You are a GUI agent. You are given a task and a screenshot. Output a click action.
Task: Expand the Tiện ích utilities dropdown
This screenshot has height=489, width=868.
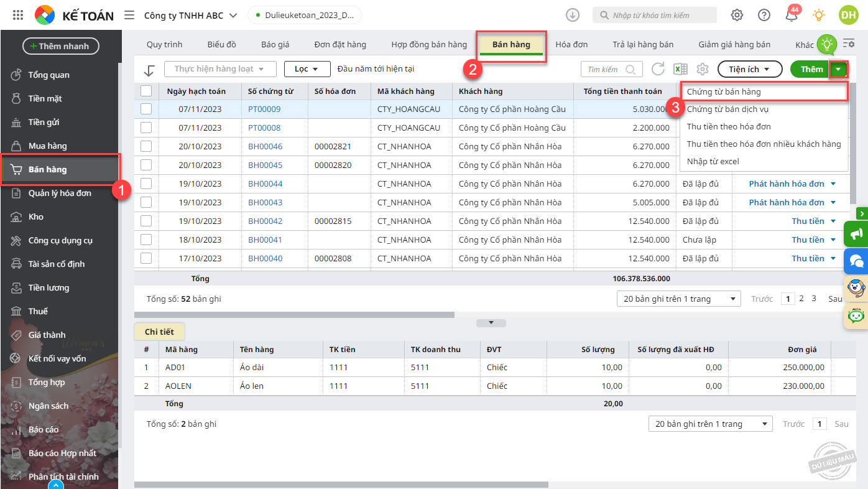click(750, 69)
